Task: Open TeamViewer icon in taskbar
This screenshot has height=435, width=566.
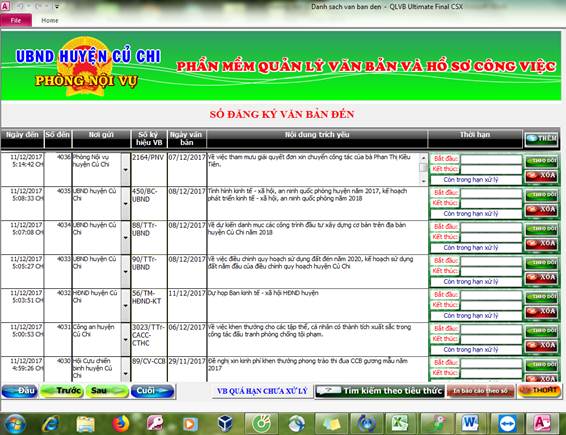Action: pos(507,423)
